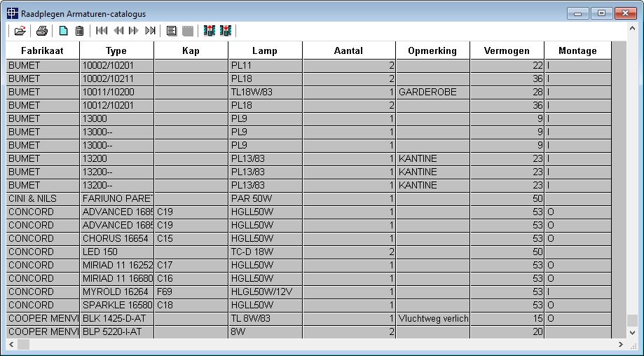Select the BLP 5220-I-AT type cell
This screenshot has width=644, height=356.
pyautogui.click(x=116, y=331)
